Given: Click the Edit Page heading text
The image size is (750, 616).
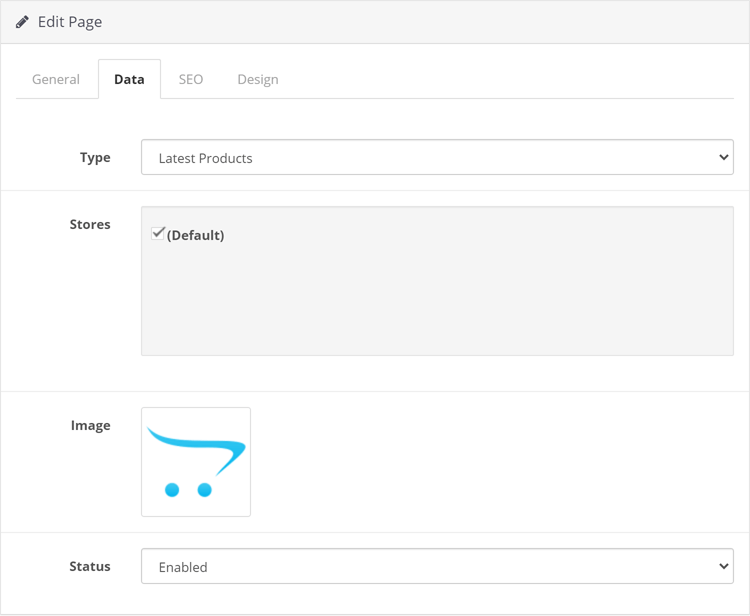Looking at the screenshot, I should click(x=70, y=22).
